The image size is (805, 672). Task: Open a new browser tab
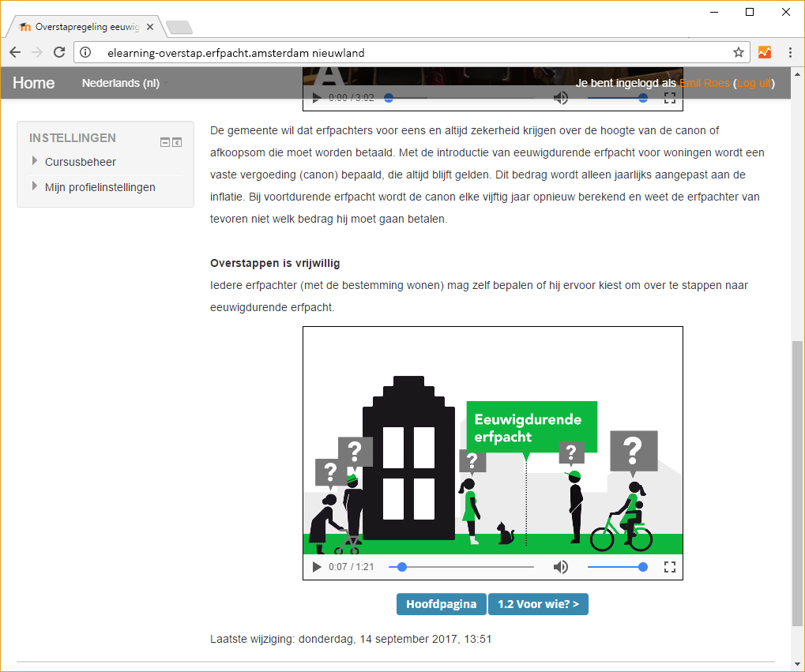[179, 27]
